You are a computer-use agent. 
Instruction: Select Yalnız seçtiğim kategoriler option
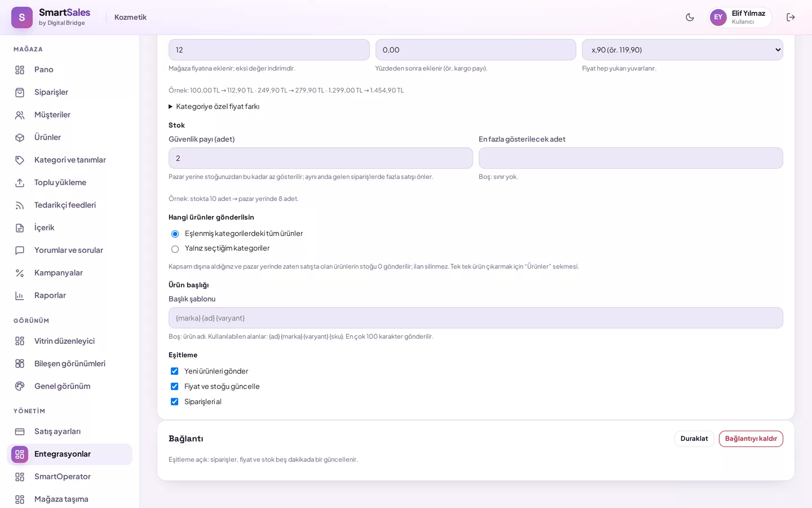(x=175, y=249)
